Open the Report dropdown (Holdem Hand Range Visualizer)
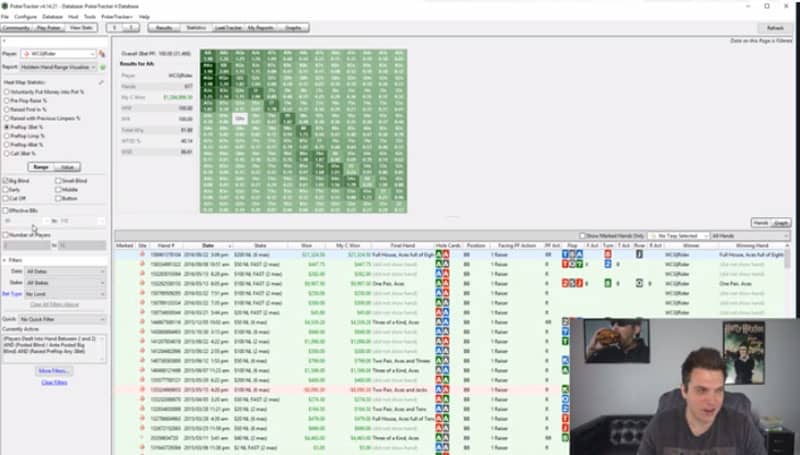This screenshot has width=800, height=455. pyautogui.click(x=58, y=67)
